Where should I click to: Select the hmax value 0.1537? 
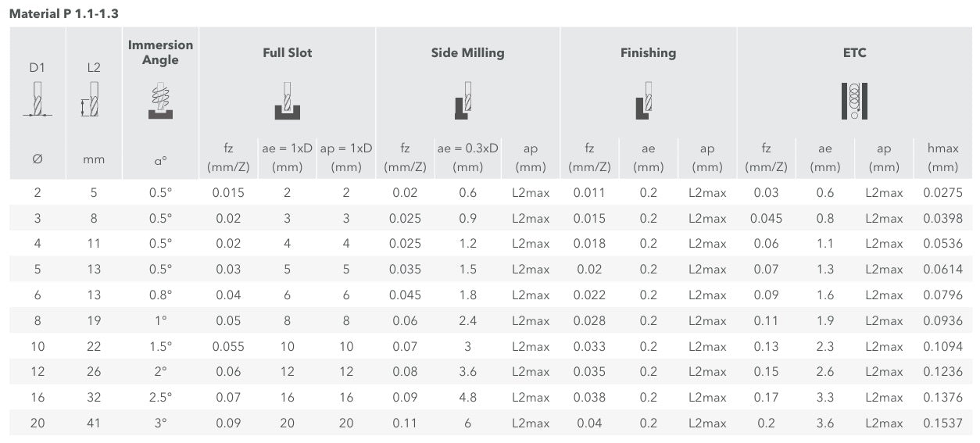click(942, 423)
